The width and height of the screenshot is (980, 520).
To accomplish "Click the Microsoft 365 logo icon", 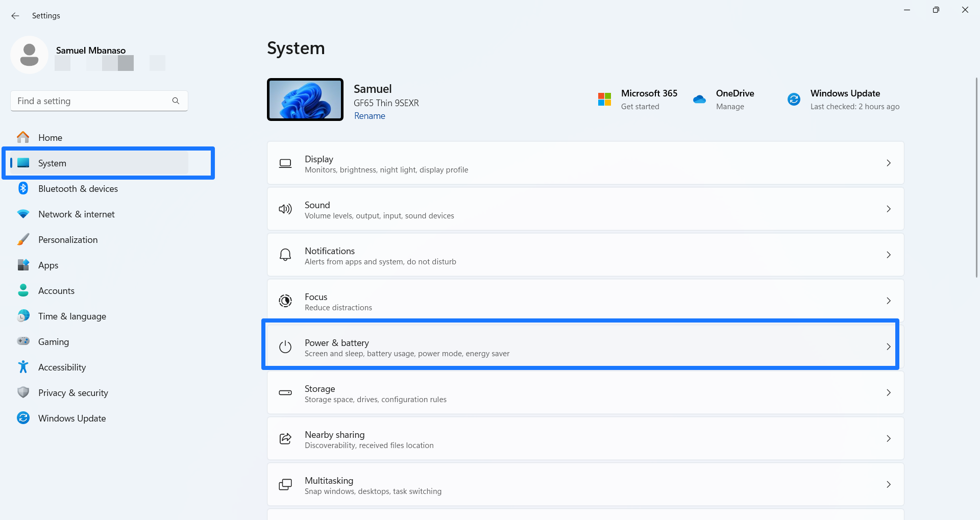I will (x=604, y=100).
